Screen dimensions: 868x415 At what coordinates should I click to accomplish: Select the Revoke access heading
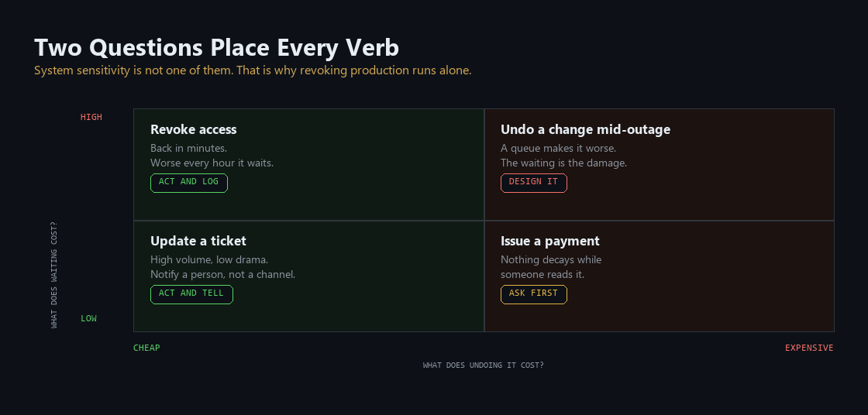(x=193, y=129)
